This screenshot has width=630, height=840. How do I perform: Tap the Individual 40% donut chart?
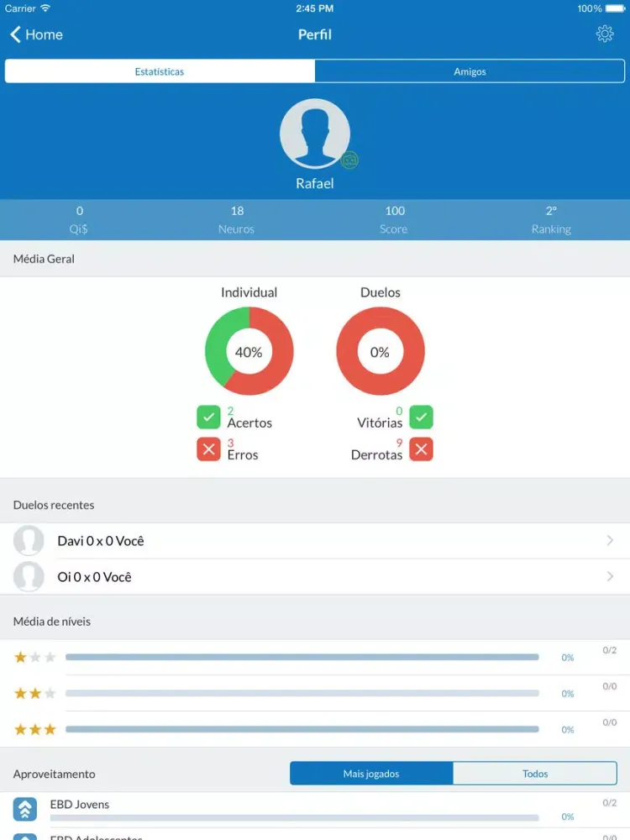[249, 351]
